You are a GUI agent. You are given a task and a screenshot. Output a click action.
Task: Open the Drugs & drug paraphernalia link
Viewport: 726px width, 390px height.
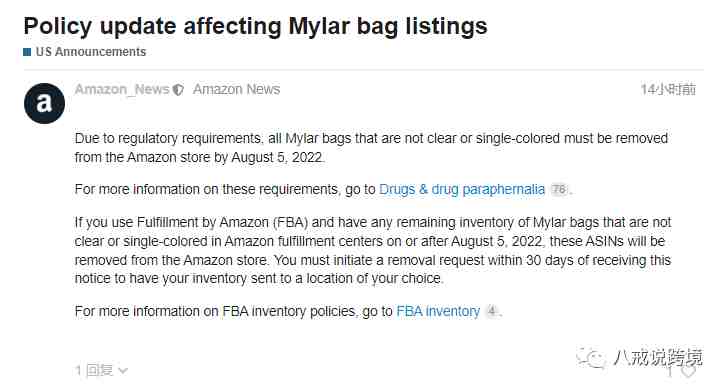[x=462, y=189]
